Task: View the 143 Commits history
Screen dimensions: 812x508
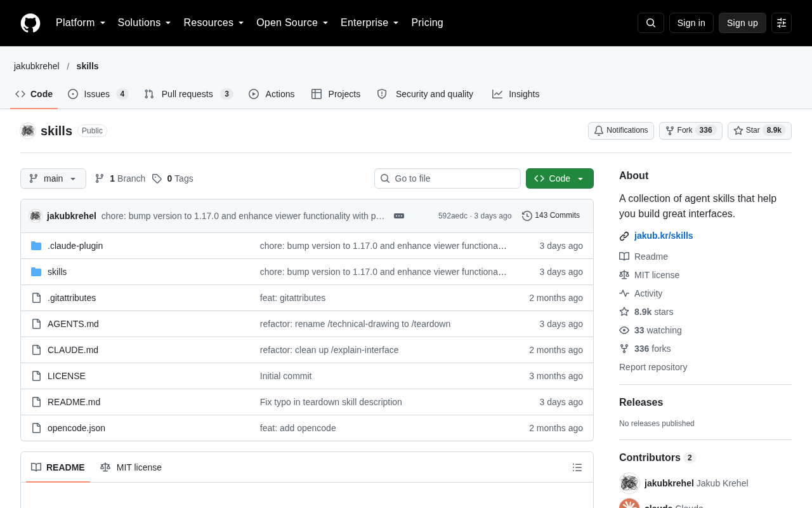Action: 551,216
